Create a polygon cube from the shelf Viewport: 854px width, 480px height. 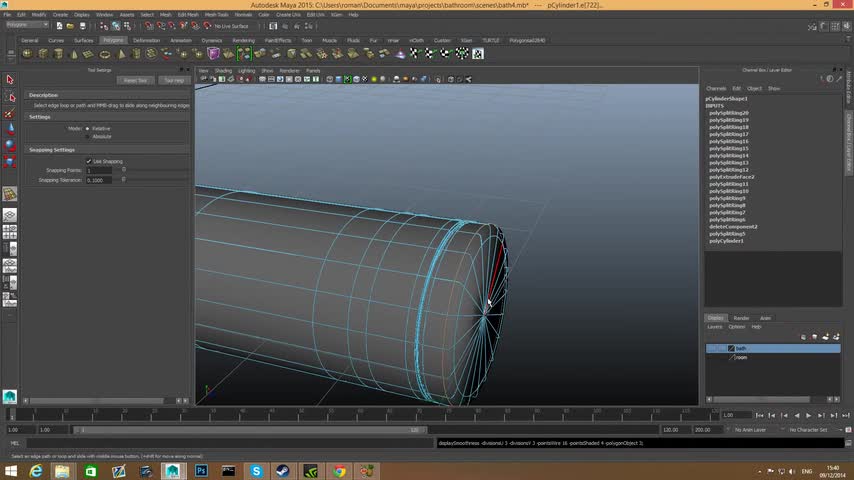click(x=42, y=53)
